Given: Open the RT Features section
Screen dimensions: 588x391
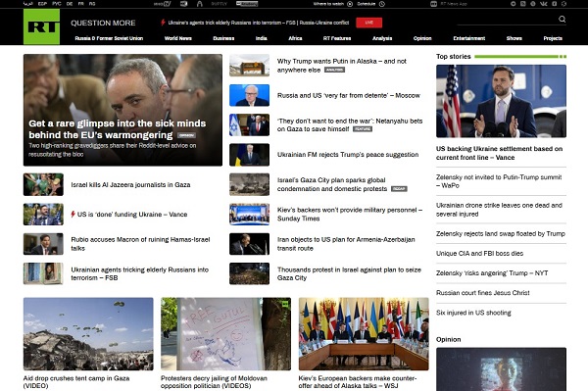Looking at the screenshot, I should [x=337, y=38].
